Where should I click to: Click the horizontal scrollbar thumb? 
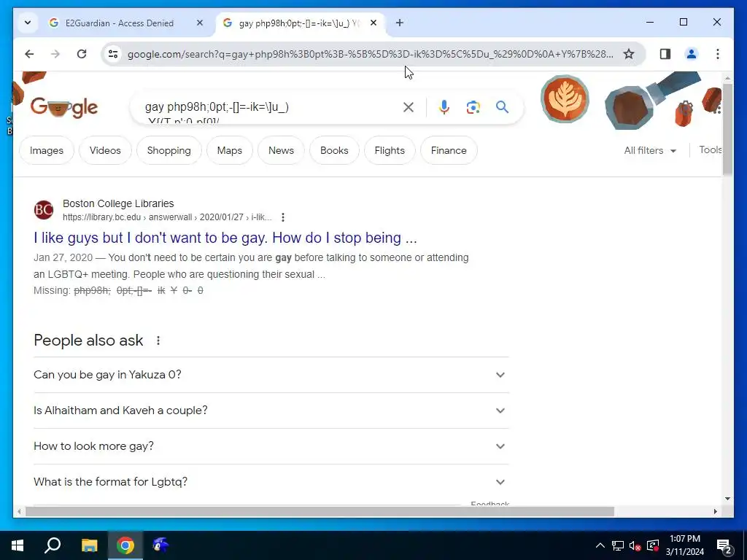[x=320, y=512]
